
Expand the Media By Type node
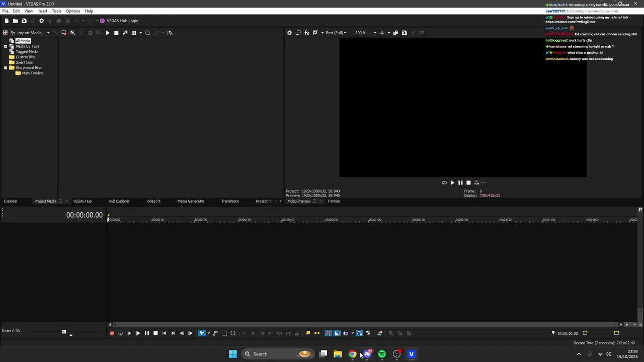(x=6, y=46)
